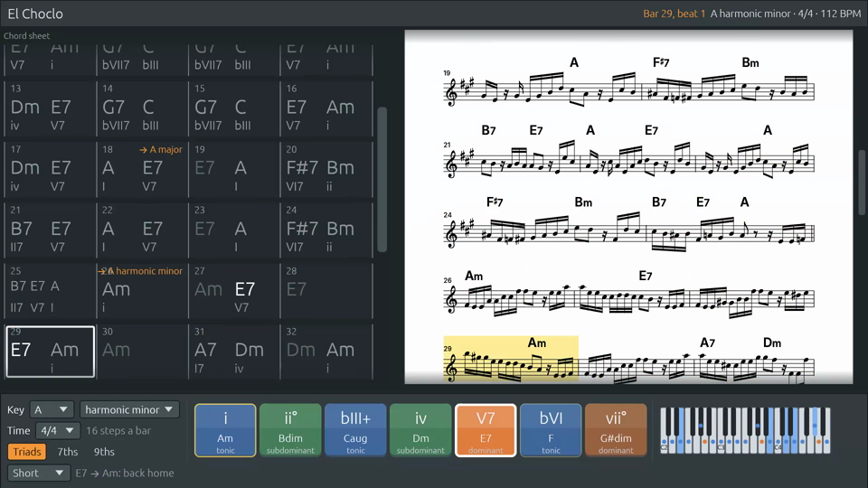Select bar 22 with A E7
Screen dimensions: 868x488
(142, 230)
